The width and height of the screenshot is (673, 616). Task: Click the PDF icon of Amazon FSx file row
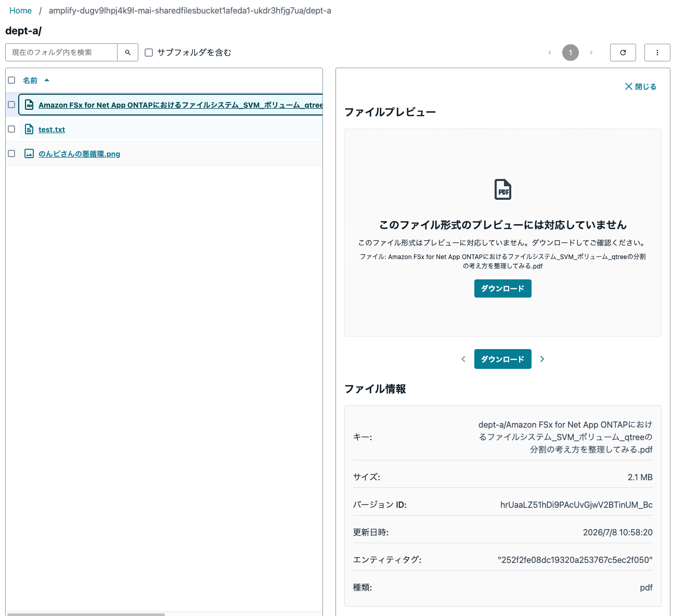(x=30, y=105)
